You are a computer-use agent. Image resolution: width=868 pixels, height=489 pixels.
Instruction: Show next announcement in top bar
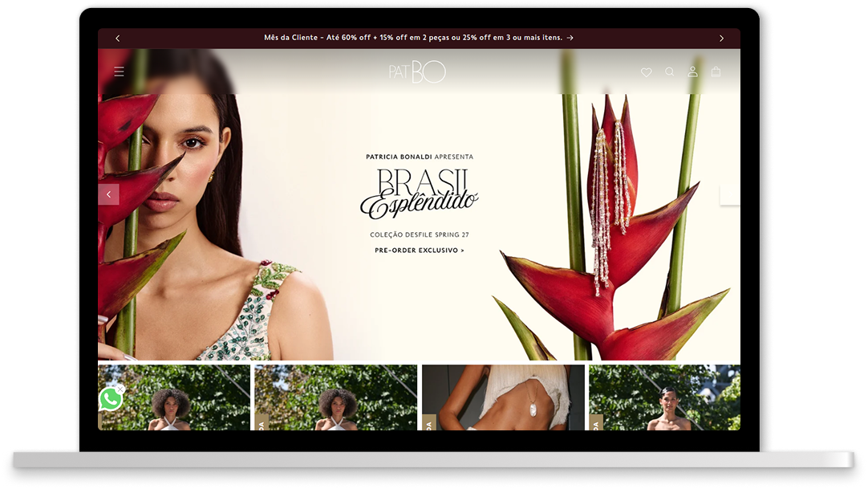click(x=721, y=39)
